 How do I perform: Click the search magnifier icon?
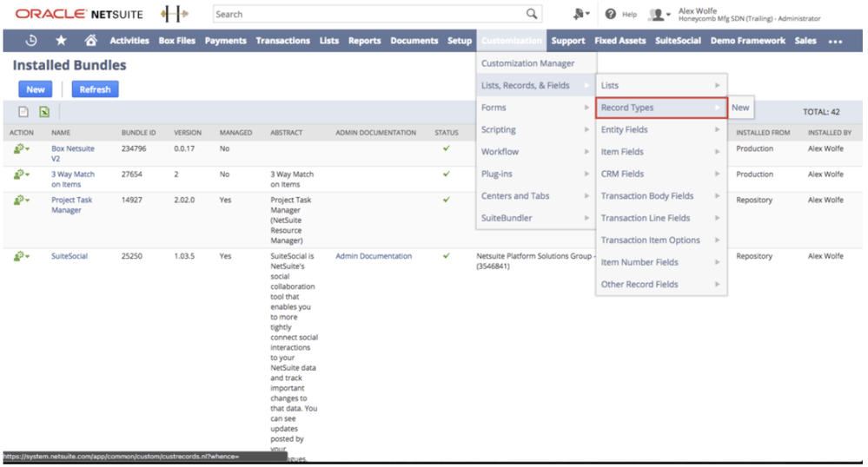click(532, 14)
